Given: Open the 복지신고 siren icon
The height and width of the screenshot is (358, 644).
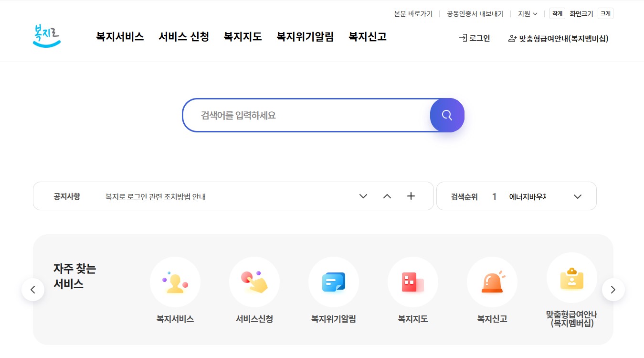Looking at the screenshot, I should pyautogui.click(x=492, y=282).
